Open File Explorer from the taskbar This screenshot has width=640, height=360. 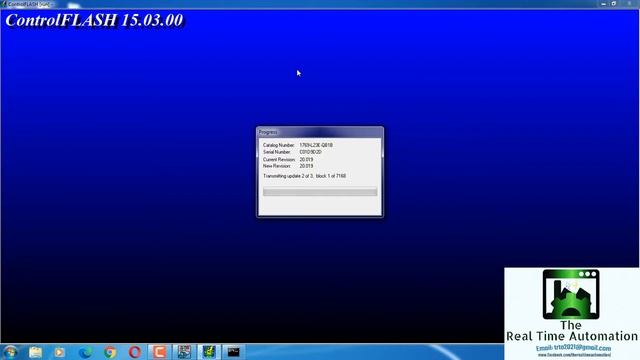click(x=36, y=352)
